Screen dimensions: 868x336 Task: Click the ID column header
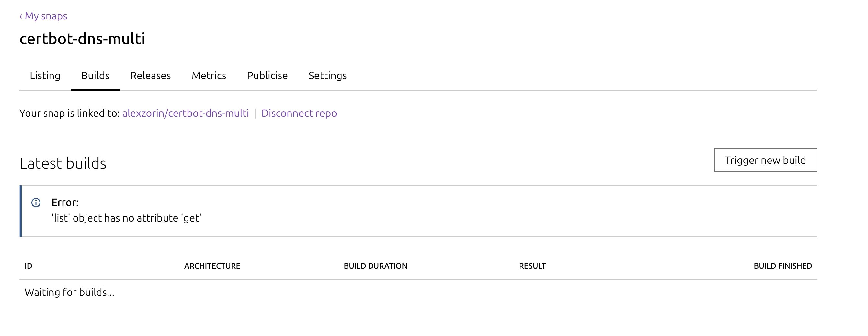coord(28,266)
